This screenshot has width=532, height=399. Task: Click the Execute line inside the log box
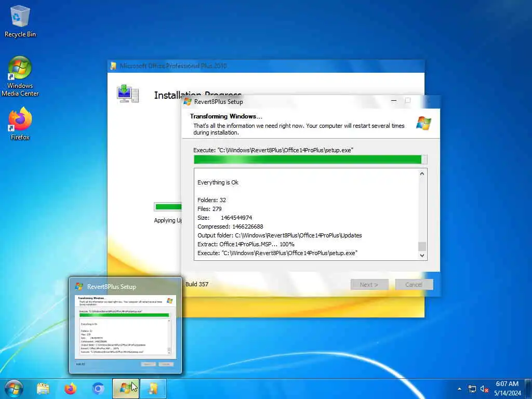(277, 253)
